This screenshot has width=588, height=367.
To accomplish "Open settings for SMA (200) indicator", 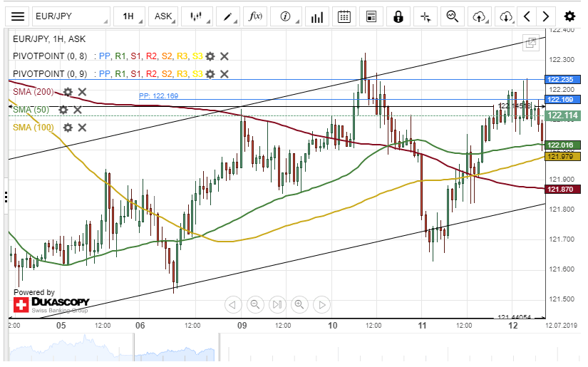I will click(68, 92).
